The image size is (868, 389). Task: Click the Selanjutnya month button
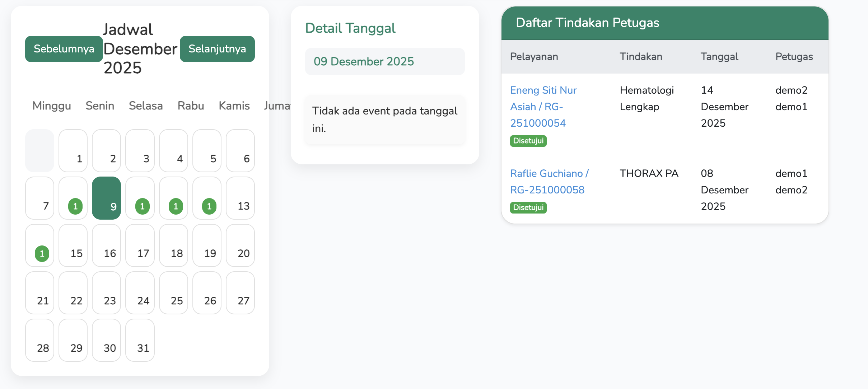click(217, 49)
